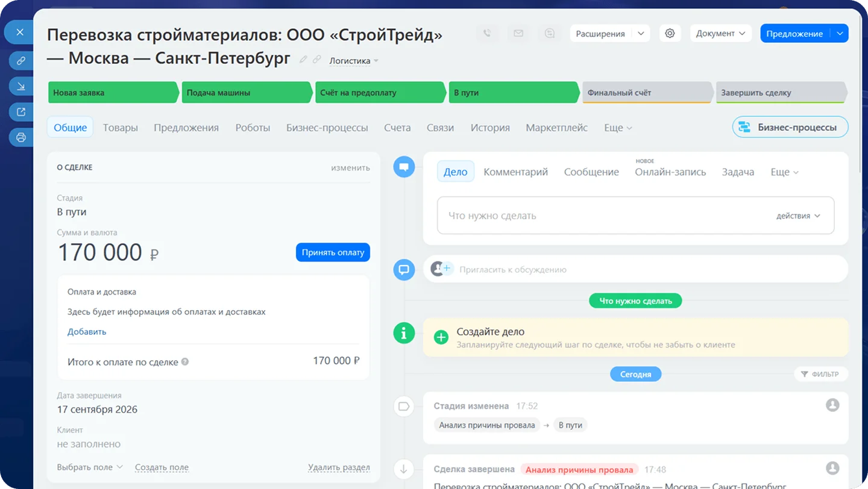Set stage to Финальный счёт
The image size is (868, 489).
(x=648, y=93)
